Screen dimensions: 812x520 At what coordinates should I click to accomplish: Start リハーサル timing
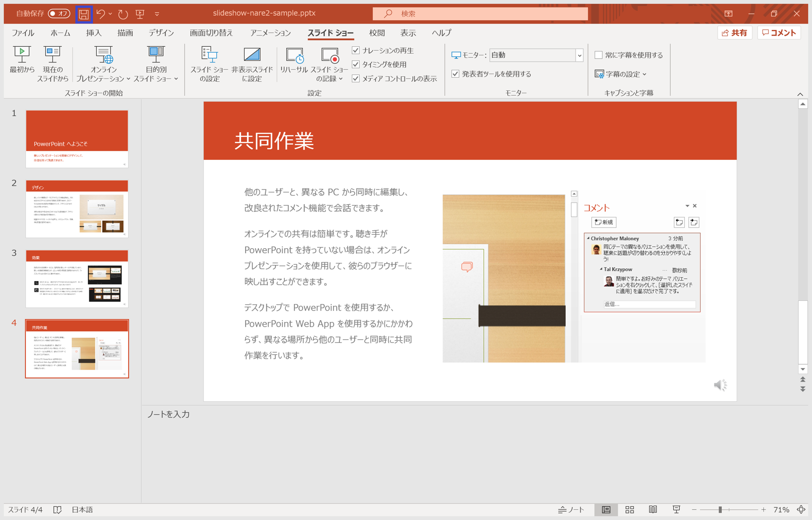(x=294, y=60)
